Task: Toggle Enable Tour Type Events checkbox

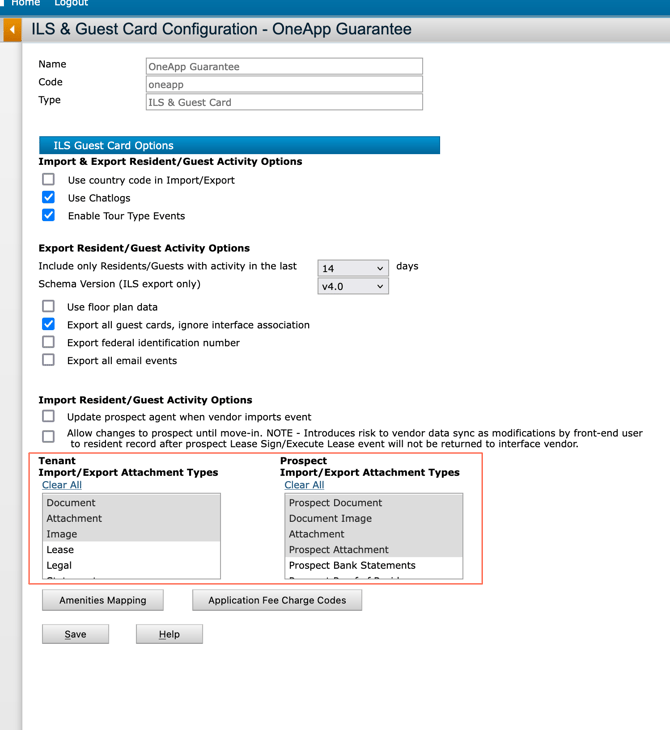Action: pyautogui.click(x=48, y=215)
